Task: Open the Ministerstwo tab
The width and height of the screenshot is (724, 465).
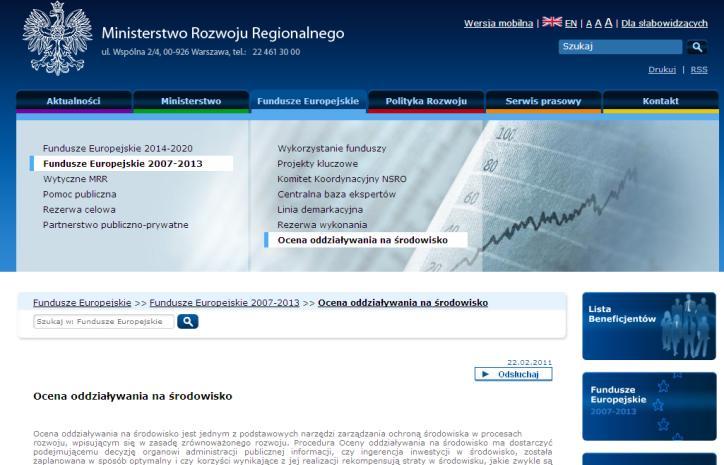Action: 191,101
